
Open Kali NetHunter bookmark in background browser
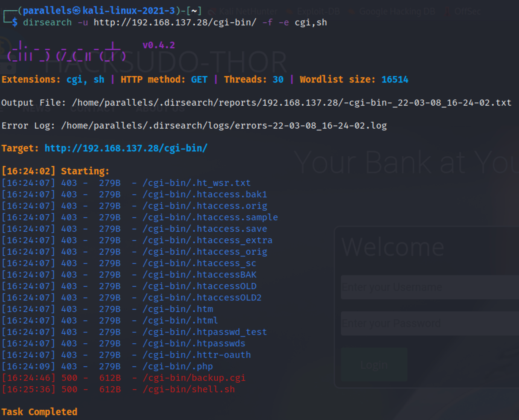[x=243, y=11]
